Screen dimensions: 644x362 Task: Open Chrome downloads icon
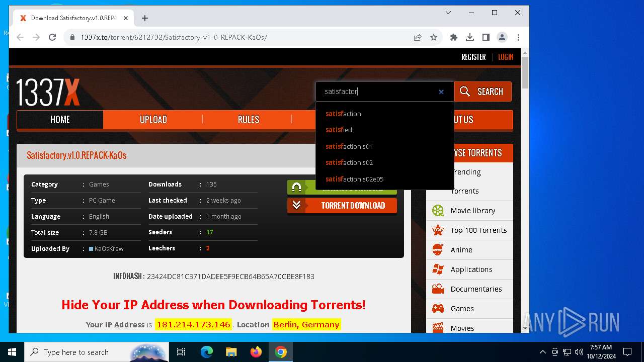tap(470, 37)
